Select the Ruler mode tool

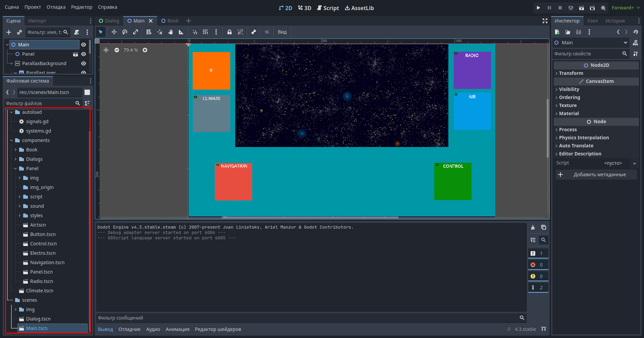pos(181,32)
